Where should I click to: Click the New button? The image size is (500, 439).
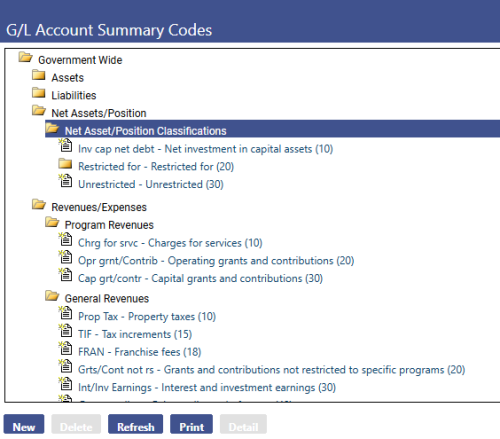pyautogui.click(x=24, y=424)
